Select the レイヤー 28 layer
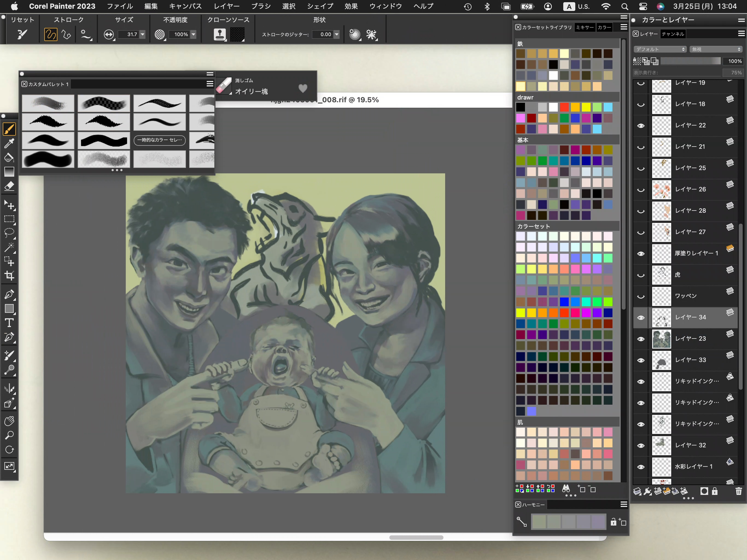 [690, 211]
